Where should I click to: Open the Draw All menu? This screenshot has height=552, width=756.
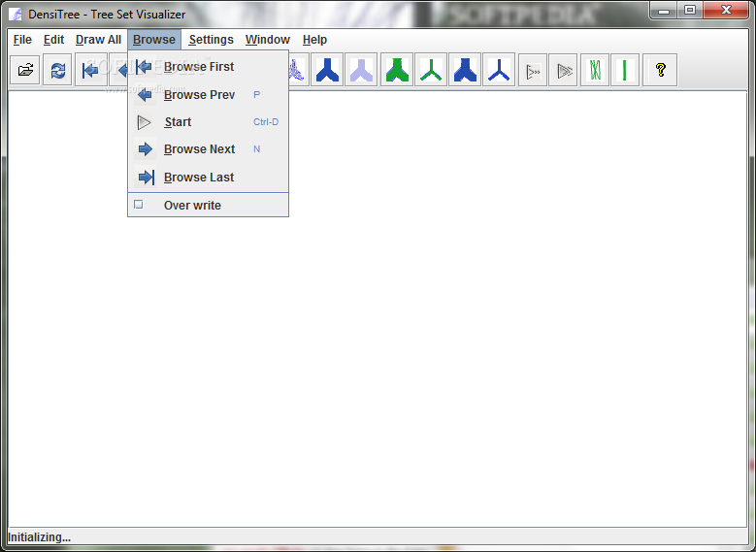98,40
